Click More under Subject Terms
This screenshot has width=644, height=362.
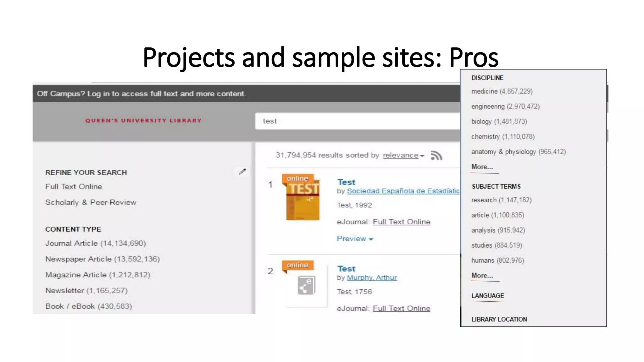point(482,276)
